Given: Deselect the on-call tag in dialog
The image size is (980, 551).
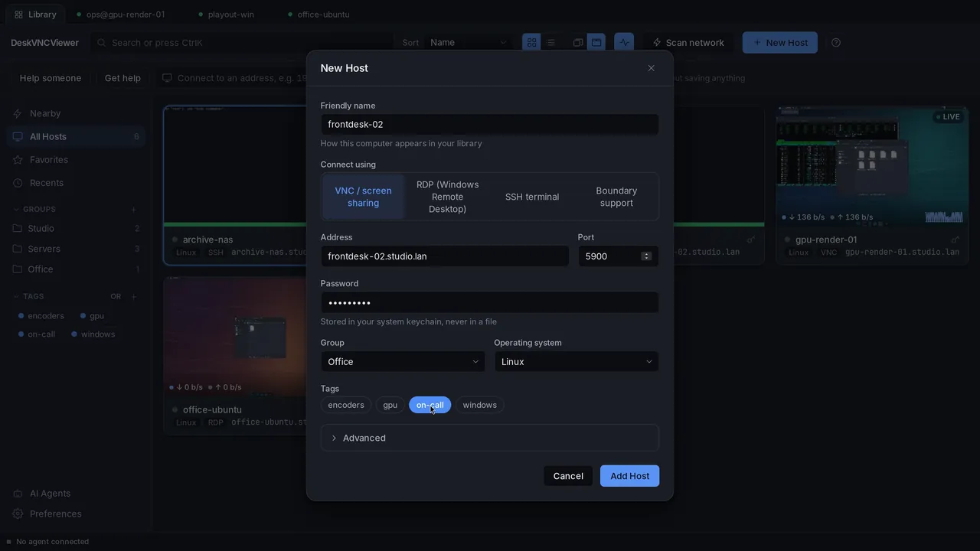Looking at the screenshot, I should 430,405.
